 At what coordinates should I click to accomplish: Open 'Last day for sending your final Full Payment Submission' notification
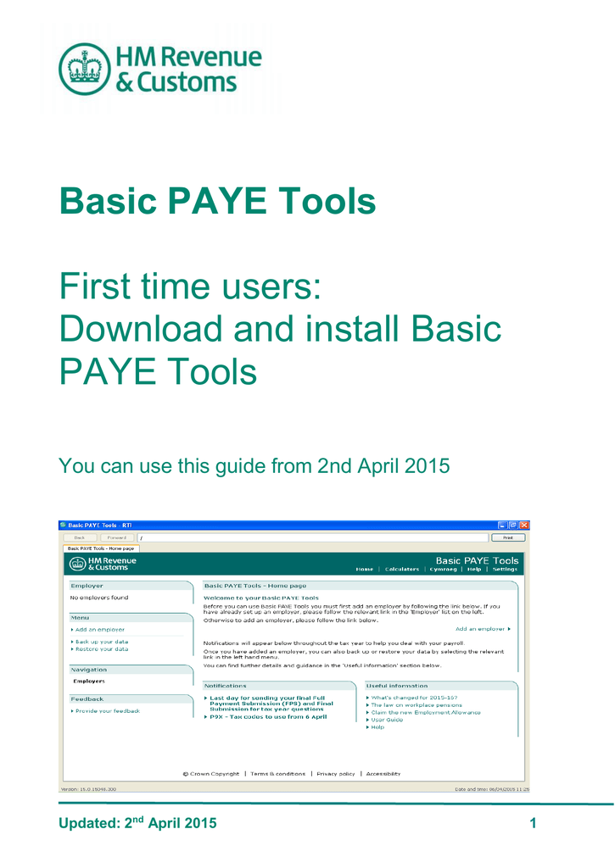271,703
